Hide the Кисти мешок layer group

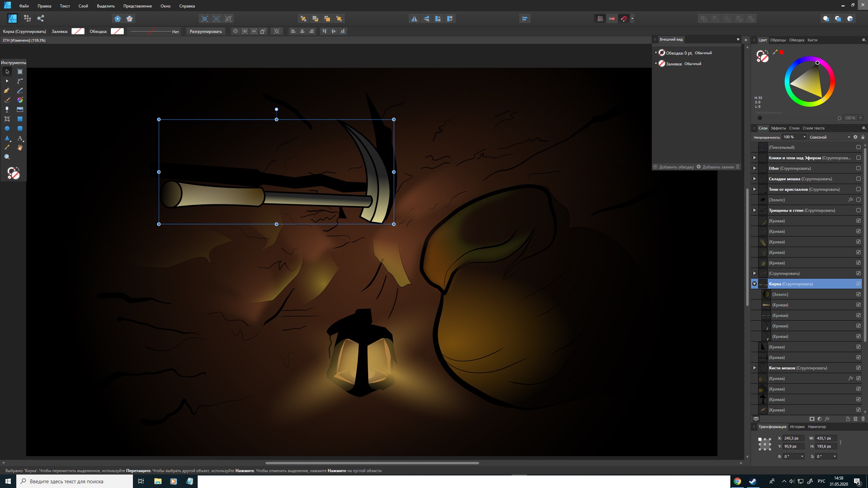(x=858, y=368)
